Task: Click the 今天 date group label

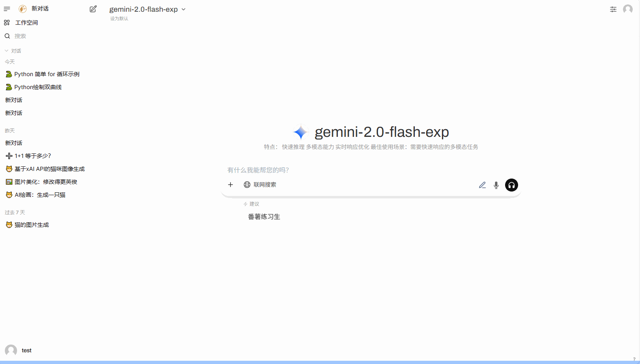Action: (10, 62)
